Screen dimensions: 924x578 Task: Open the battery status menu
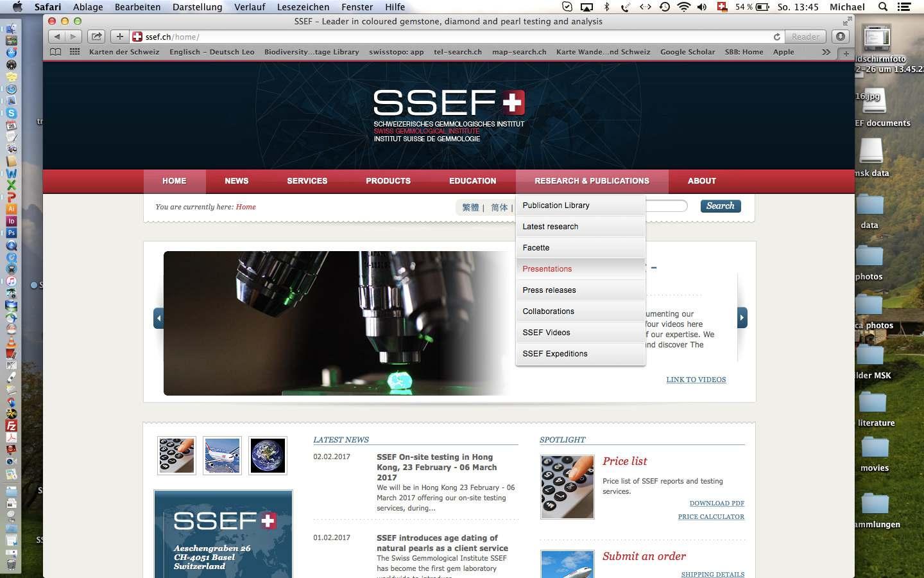(752, 7)
